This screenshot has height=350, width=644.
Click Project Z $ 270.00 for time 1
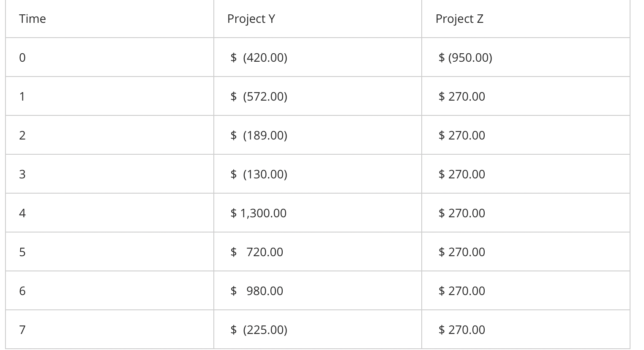[x=462, y=96]
